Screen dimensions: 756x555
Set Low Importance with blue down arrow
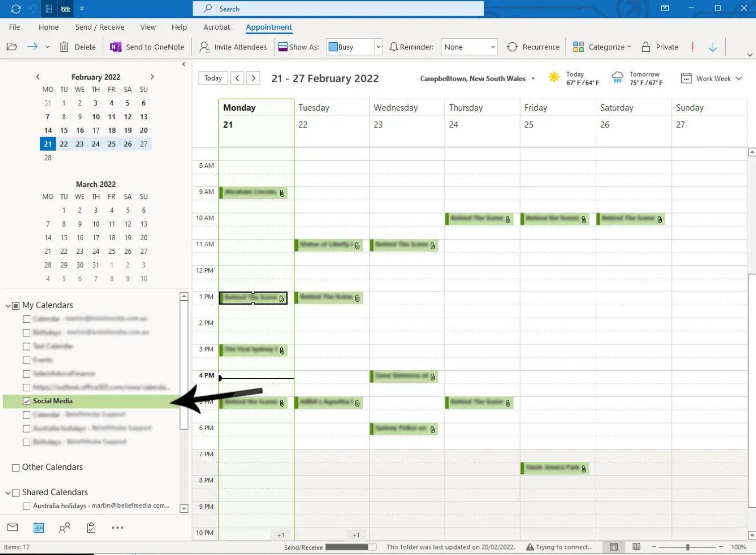[713, 47]
